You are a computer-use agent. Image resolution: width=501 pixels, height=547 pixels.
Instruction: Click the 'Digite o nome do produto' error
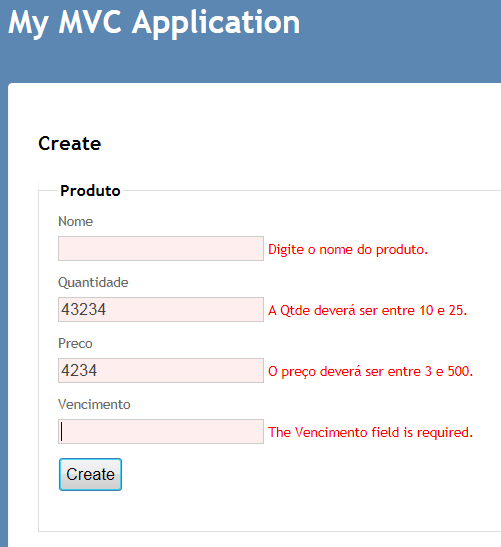[x=348, y=249]
